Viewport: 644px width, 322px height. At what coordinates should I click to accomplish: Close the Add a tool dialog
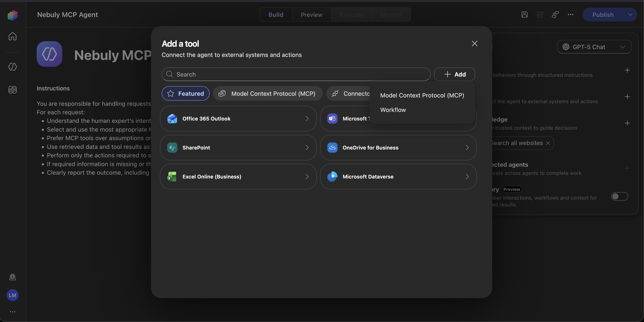[474, 44]
